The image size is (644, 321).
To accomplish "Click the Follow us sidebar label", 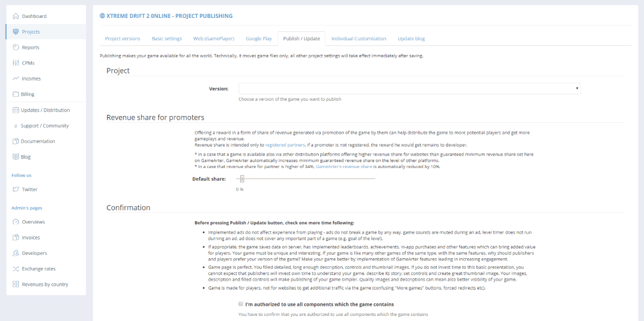I will (x=21, y=175).
